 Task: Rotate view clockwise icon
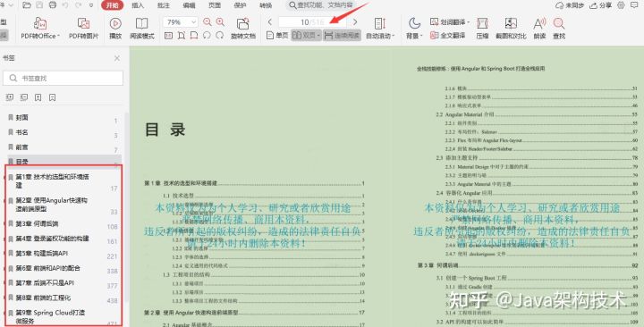pos(220,36)
